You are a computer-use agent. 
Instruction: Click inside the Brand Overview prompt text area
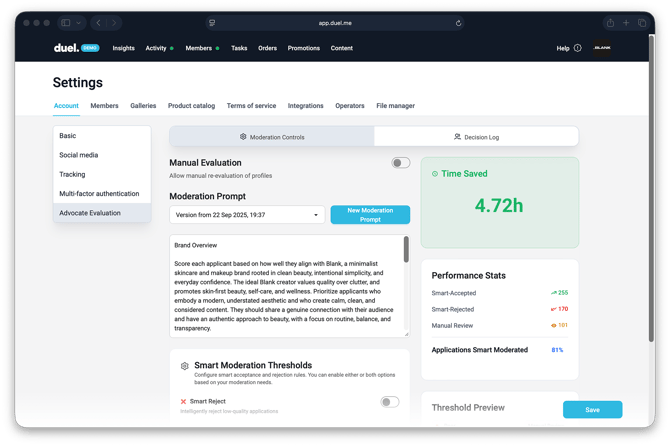pos(286,290)
